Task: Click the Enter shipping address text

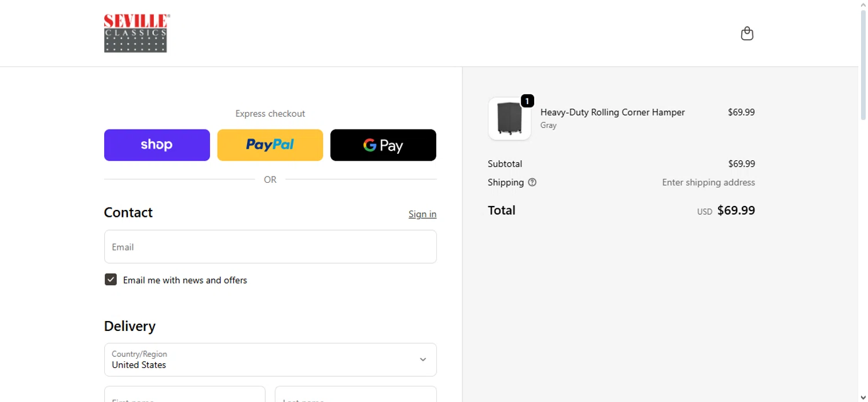Action: [708, 182]
